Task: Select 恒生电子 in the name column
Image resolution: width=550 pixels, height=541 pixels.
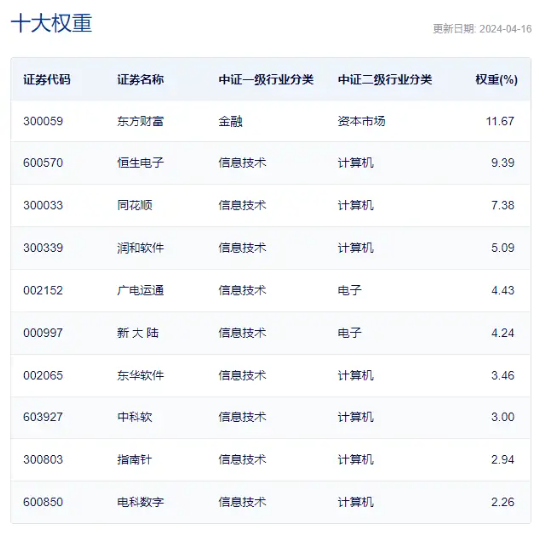Action: (x=140, y=163)
